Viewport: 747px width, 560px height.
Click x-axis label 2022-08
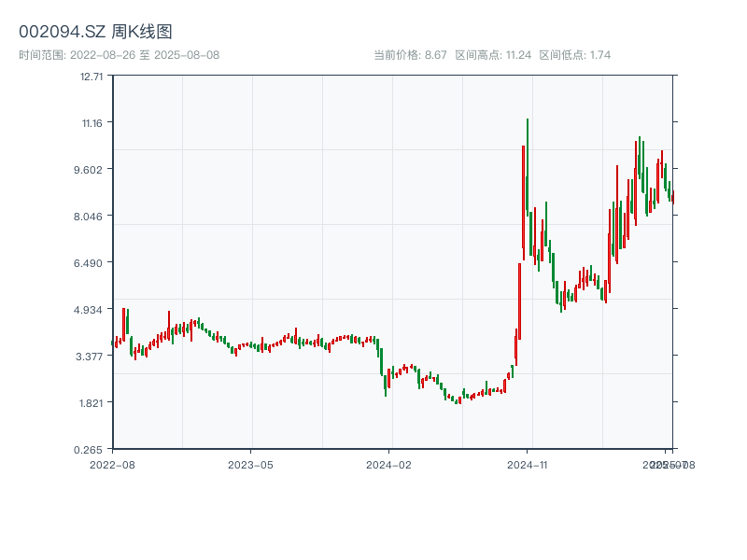[x=112, y=465]
